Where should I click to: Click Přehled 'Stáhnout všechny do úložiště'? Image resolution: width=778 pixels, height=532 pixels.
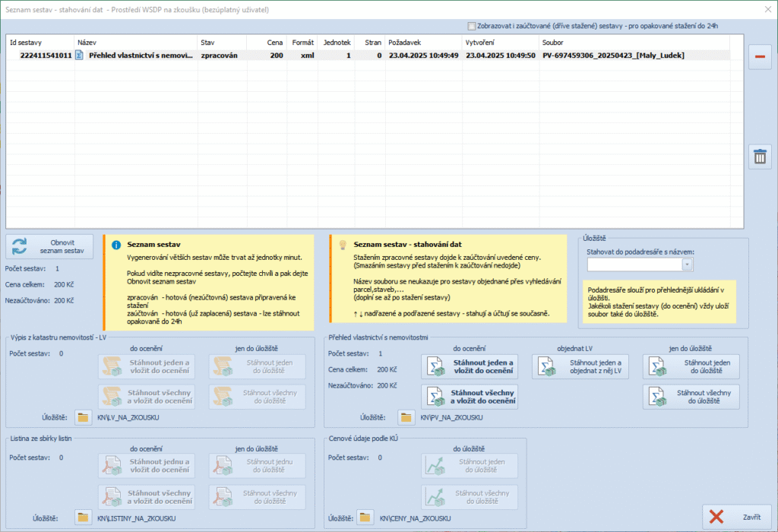(x=691, y=397)
